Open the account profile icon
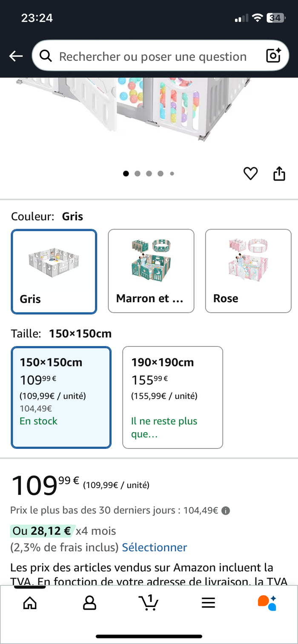 (89, 602)
